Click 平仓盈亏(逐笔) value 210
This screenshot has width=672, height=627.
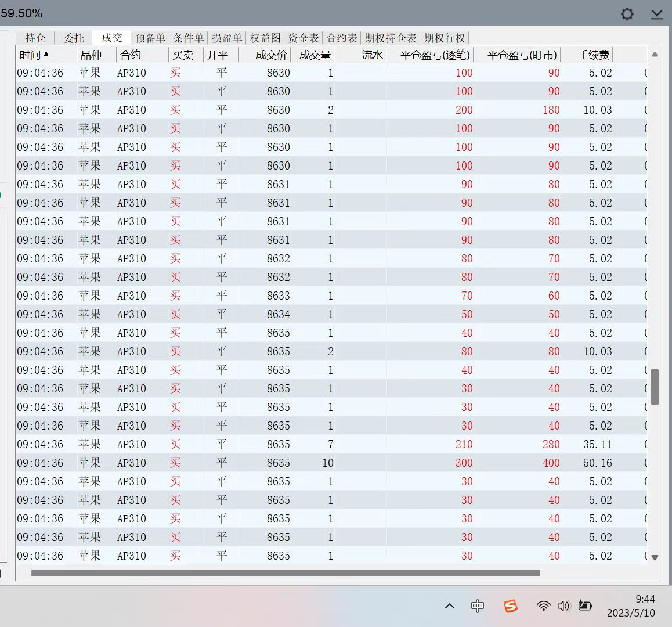tap(464, 444)
